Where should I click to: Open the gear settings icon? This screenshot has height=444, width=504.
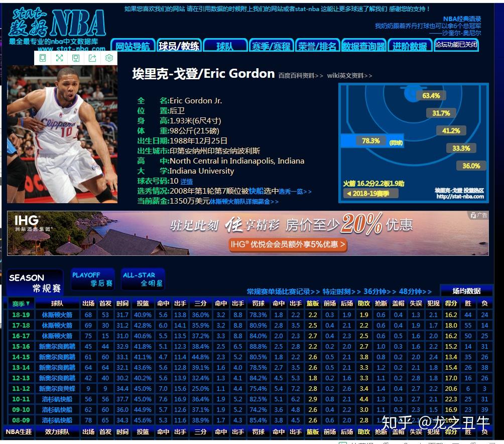coord(109,58)
